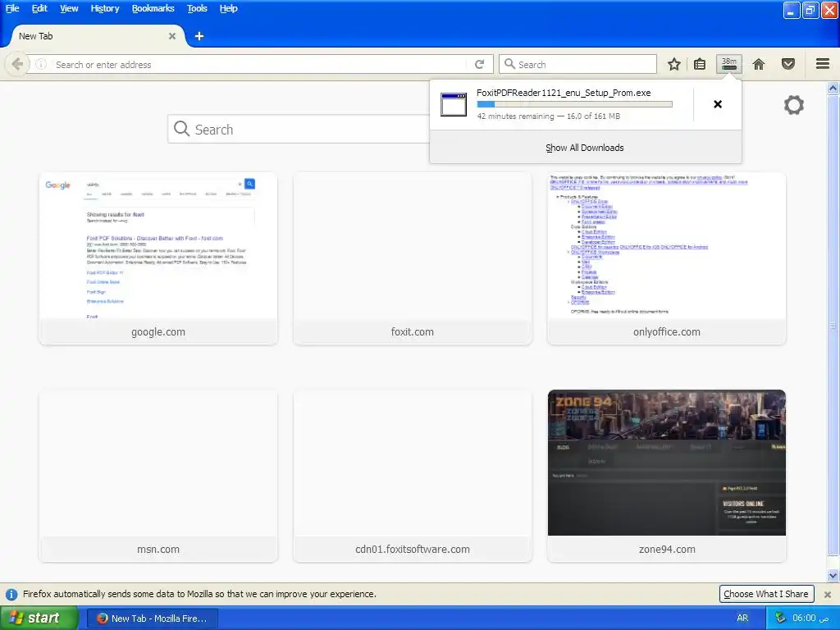The height and width of the screenshot is (630, 840).
Task: Open the Help menu
Action: [229, 8]
